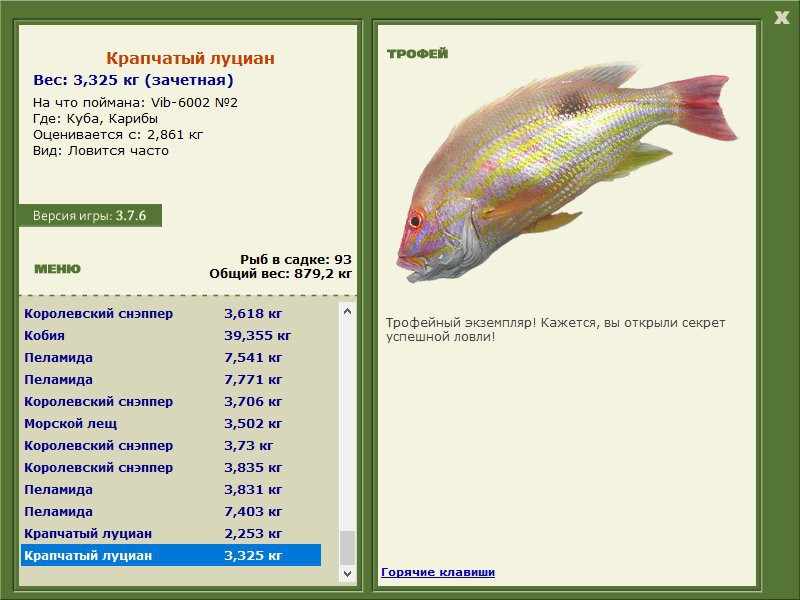Click the Версия игры: 3.7.6 label
800x600 pixels.
click(90, 215)
